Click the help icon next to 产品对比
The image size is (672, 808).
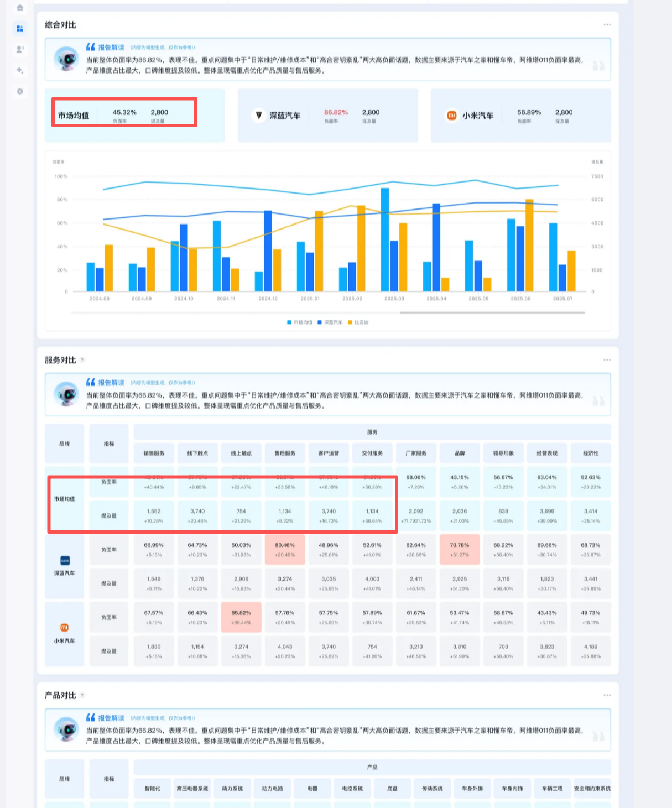click(82, 695)
